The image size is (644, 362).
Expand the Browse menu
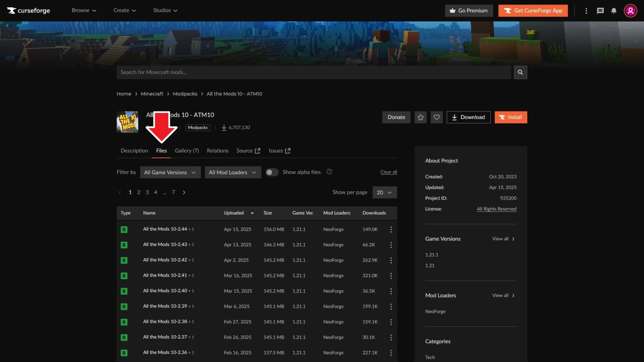[x=84, y=10]
